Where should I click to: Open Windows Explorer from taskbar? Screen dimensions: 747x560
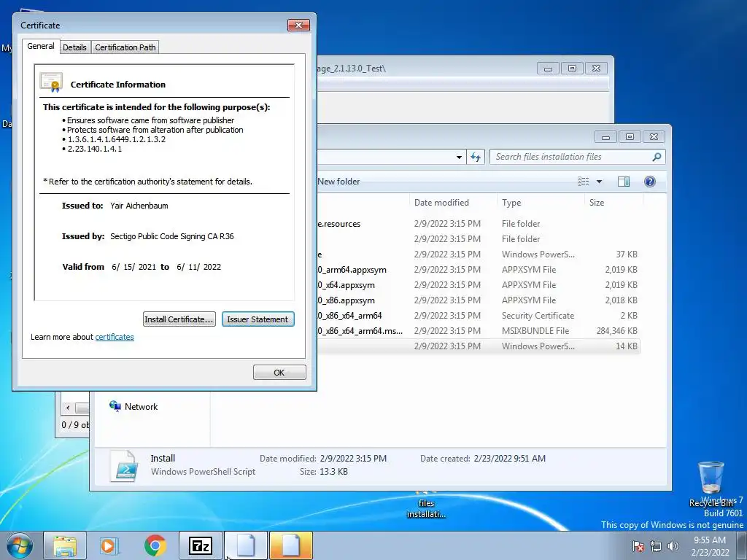[65, 545]
